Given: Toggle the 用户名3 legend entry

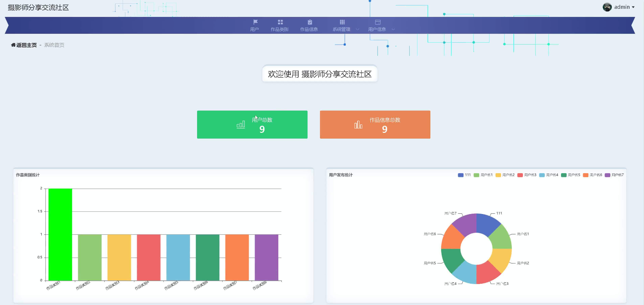Looking at the screenshot, I should pyautogui.click(x=527, y=175).
